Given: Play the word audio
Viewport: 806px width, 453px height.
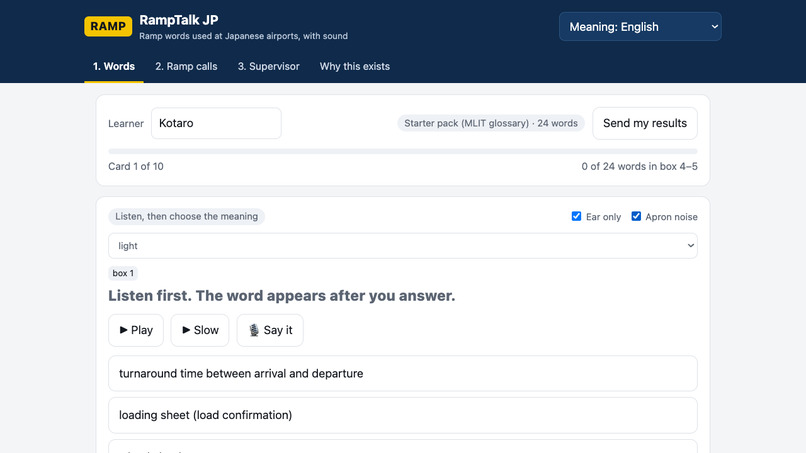Looking at the screenshot, I should pyautogui.click(x=136, y=330).
